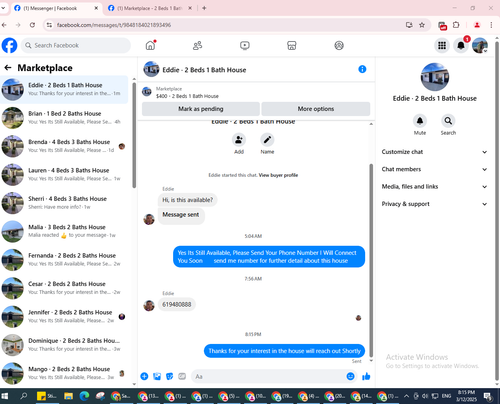The image size is (500, 404).
Task: Open the account profile picture menu
Action: [x=480, y=45]
